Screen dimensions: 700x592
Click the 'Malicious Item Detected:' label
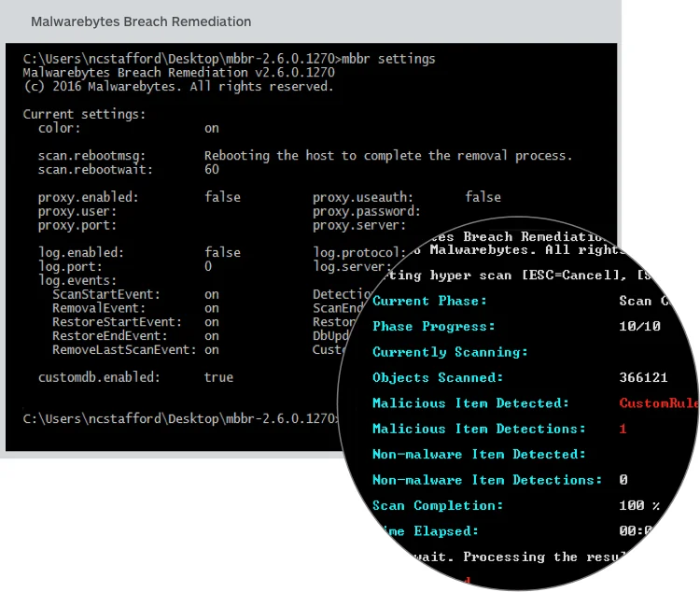471,403
